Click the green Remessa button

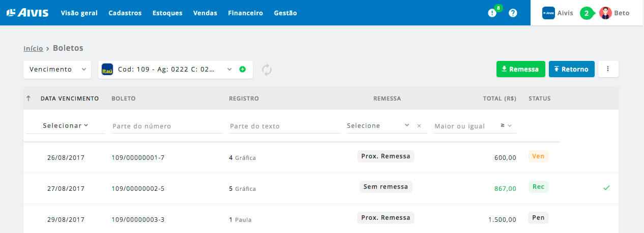521,69
